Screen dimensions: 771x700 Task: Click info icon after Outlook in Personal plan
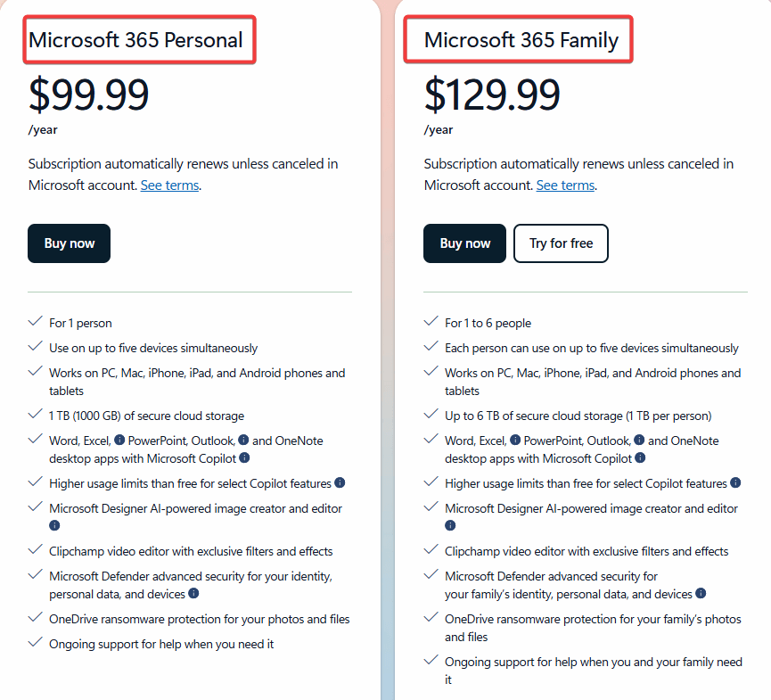tap(243, 441)
